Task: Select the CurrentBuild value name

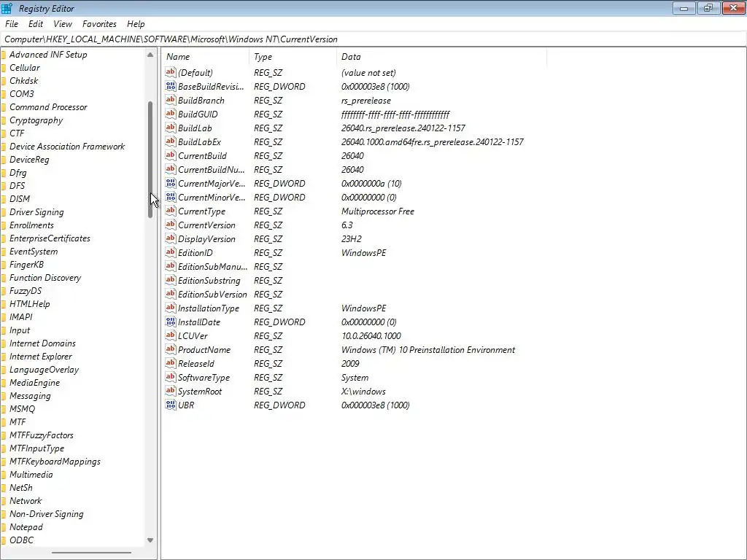Action: coord(202,156)
